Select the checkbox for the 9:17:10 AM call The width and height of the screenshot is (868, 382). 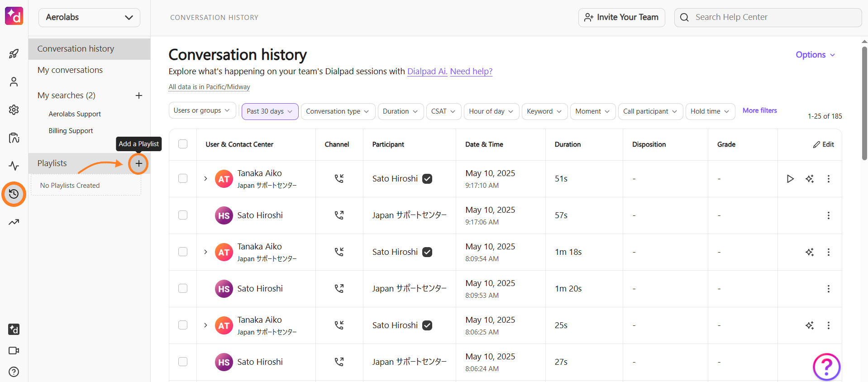(183, 178)
